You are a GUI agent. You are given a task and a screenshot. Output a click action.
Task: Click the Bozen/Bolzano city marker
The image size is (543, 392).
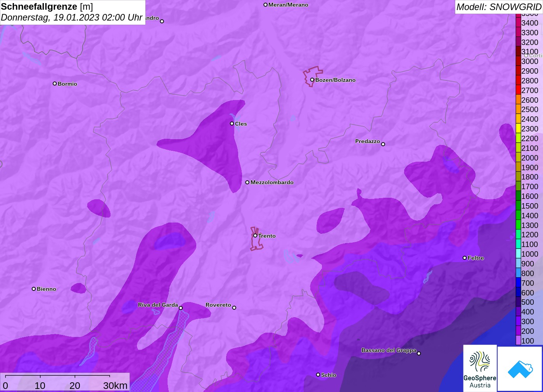click(312, 80)
